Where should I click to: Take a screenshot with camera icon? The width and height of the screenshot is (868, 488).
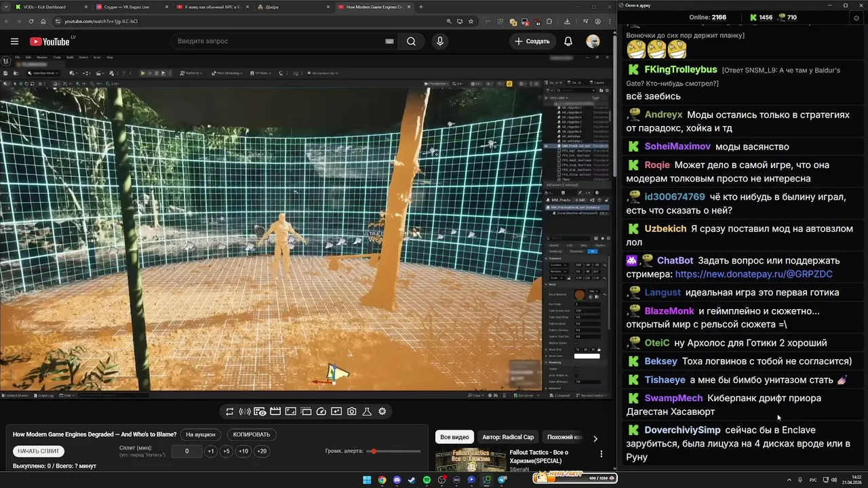(351, 411)
